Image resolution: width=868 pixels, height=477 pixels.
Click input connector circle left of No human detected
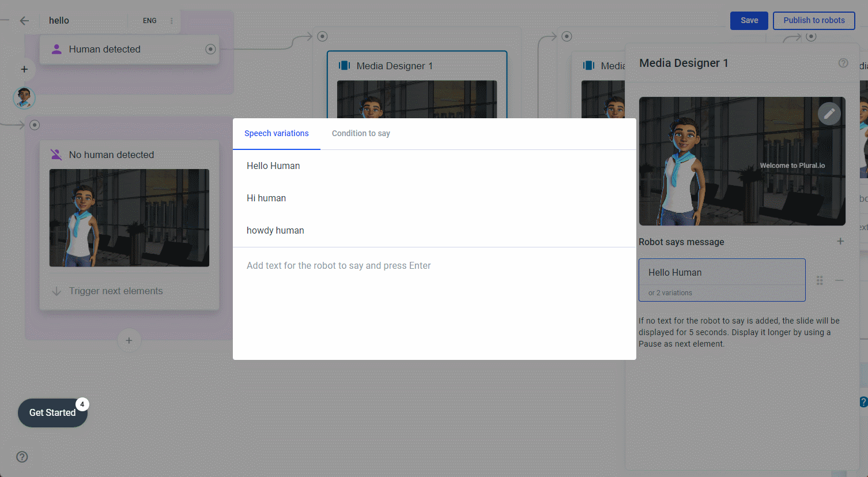pos(35,125)
